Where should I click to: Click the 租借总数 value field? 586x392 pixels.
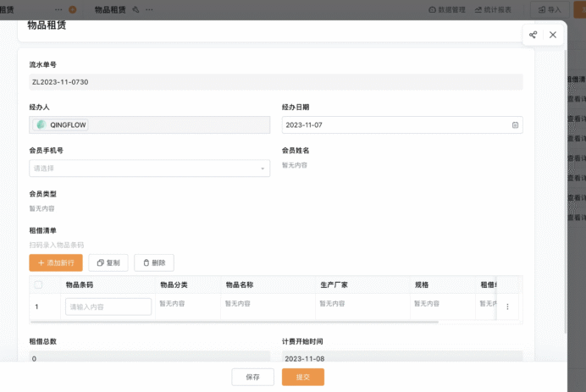pyautogui.click(x=150, y=357)
